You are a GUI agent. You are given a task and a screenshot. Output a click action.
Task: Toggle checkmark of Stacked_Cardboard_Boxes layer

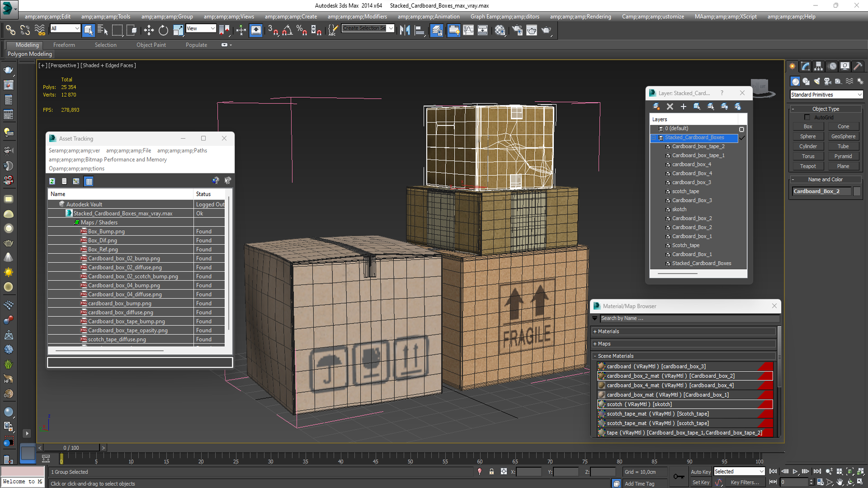click(742, 137)
